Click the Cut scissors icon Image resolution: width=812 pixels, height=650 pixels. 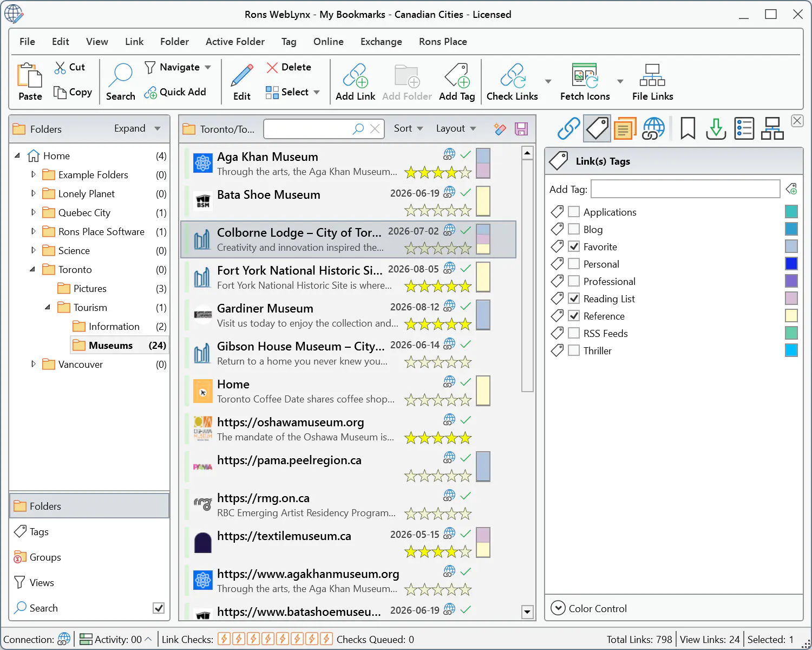click(x=60, y=67)
